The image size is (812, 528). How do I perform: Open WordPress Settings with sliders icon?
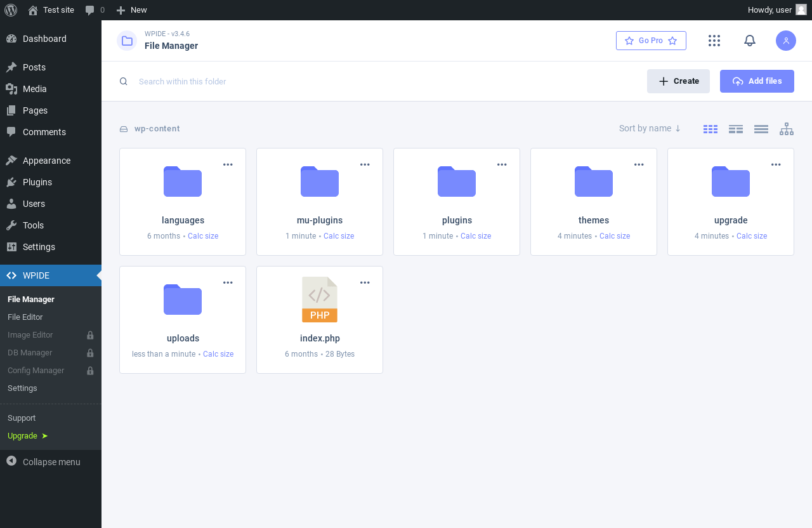click(x=51, y=247)
